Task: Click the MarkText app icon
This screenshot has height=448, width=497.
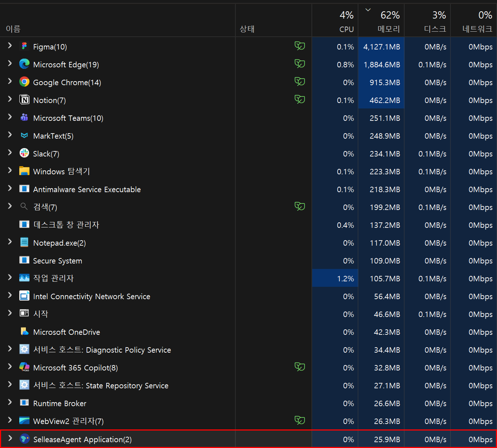Action: pyautogui.click(x=24, y=135)
